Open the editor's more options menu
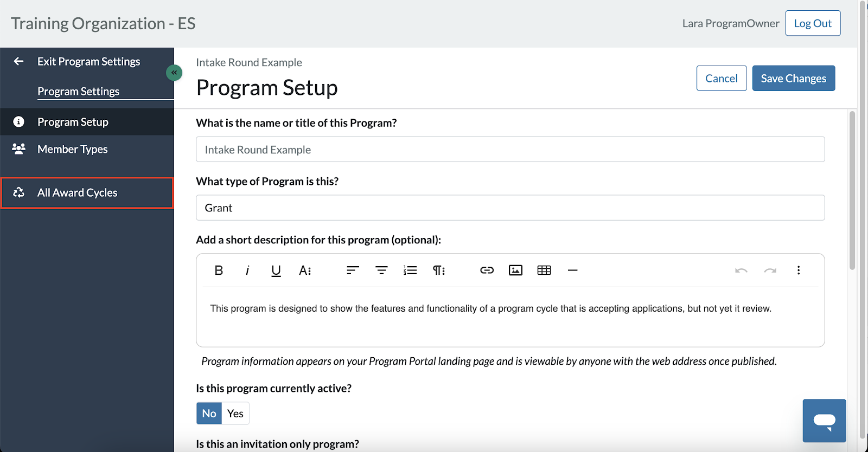 point(799,270)
